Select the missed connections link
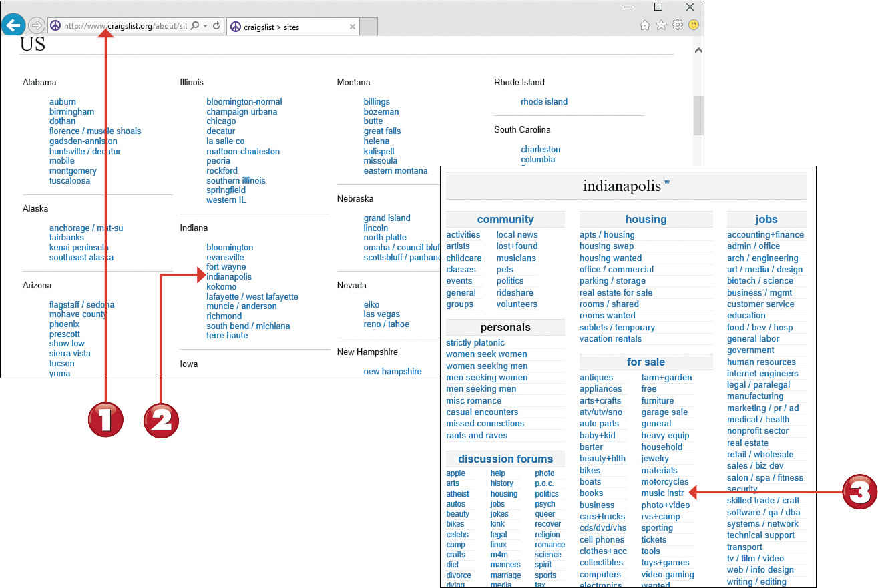The image size is (878, 588). coord(485,424)
